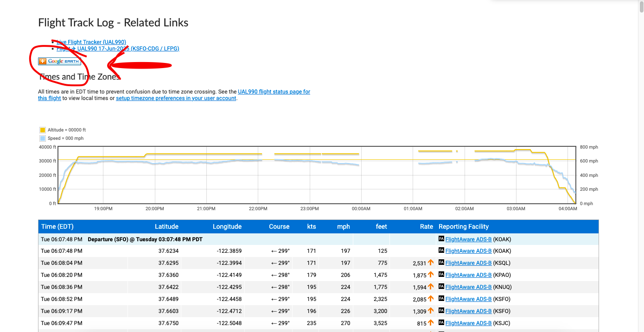Screen dimensions: 644x332
Task: Click the altitude value 1,475 feet
Action: (x=380, y=275)
